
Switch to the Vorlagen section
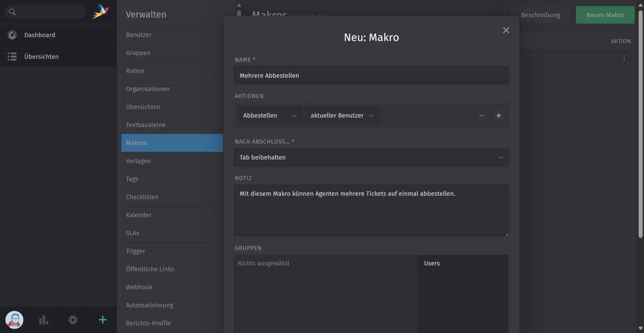tap(138, 161)
